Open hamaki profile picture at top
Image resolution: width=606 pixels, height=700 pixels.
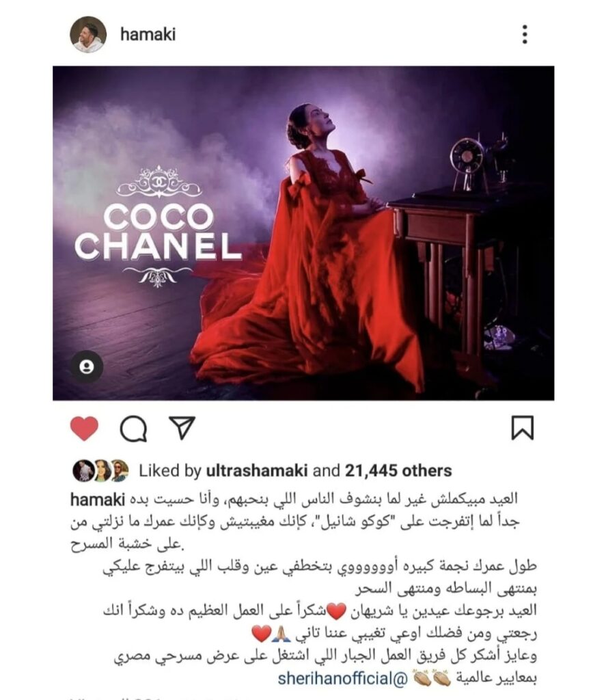pos(88,34)
